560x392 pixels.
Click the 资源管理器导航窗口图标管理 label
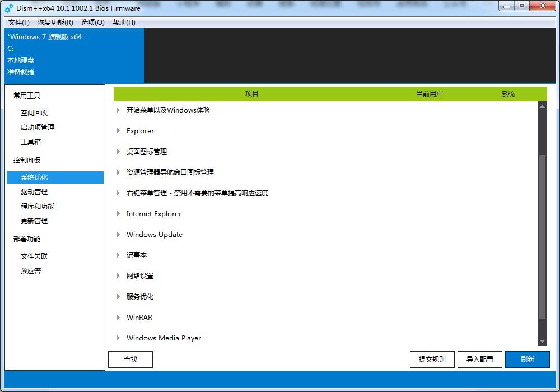tap(170, 172)
